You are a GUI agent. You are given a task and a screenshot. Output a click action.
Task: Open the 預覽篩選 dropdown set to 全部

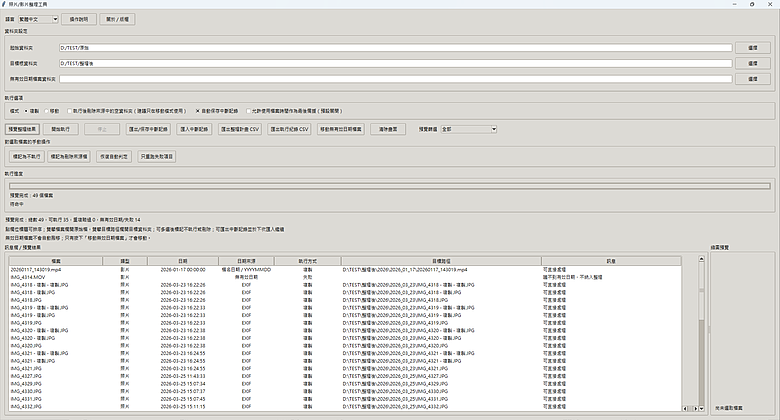[x=467, y=129]
